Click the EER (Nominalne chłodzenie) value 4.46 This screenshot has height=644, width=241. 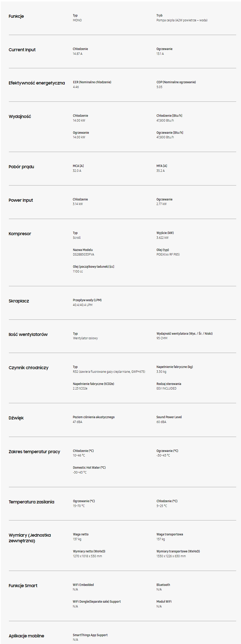76,87
